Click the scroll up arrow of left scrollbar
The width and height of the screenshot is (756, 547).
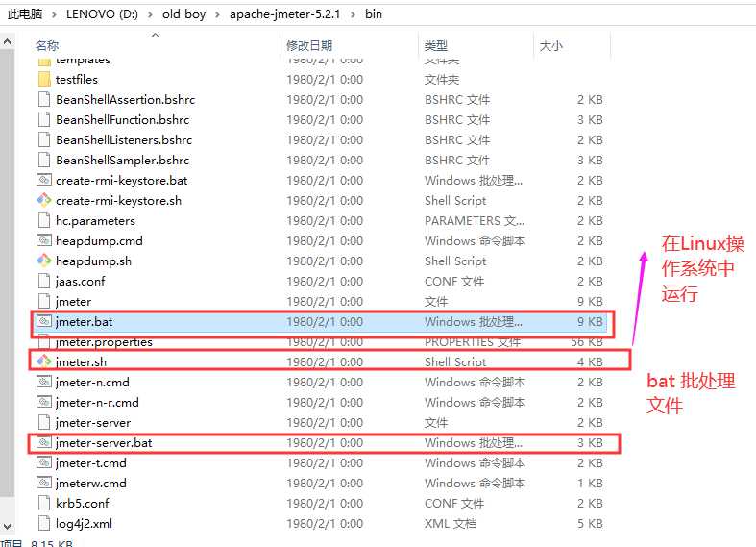tap(7, 42)
